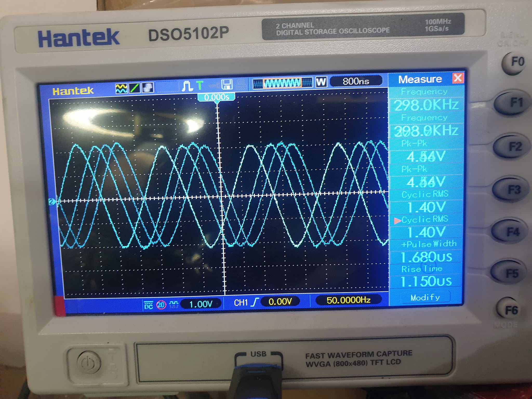Select the Rise Time 1.150us measurement
The width and height of the screenshot is (532, 399).
click(426, 276)
